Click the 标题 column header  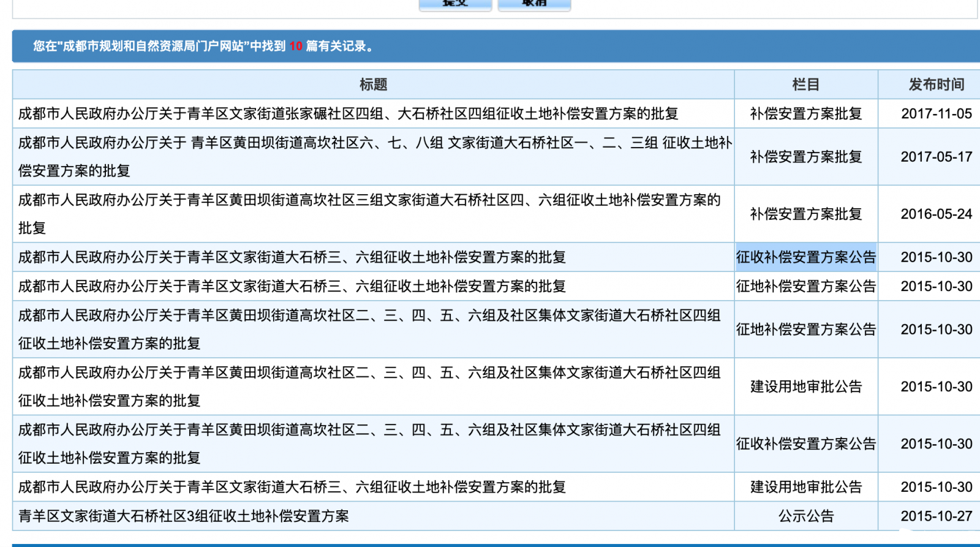[373, 85]
